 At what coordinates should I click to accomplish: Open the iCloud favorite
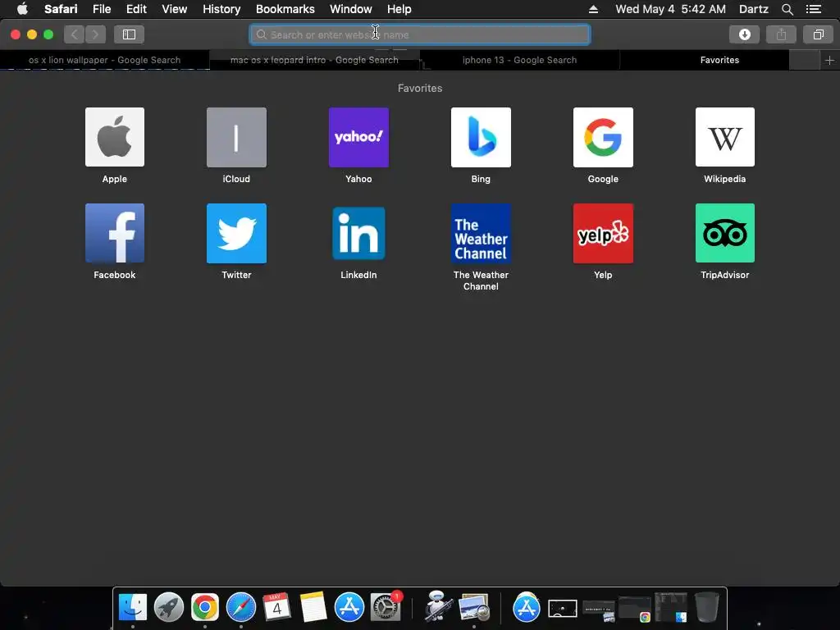236,137
